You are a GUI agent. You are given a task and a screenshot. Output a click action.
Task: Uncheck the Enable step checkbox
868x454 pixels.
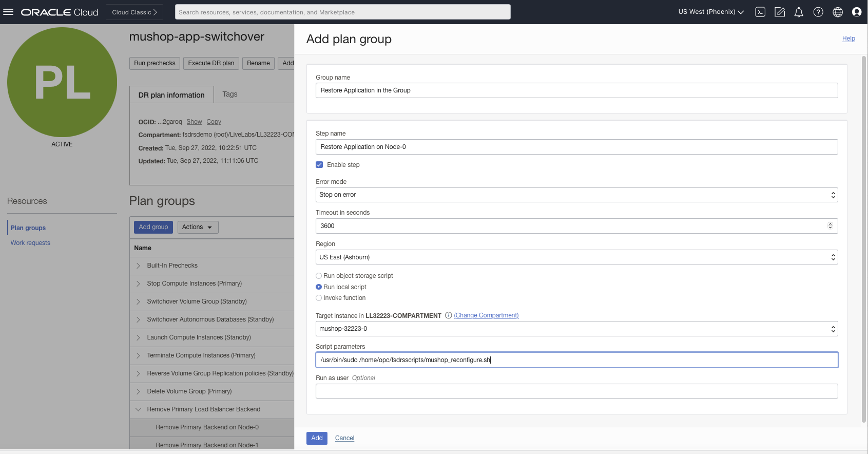[x=319, y=165]
